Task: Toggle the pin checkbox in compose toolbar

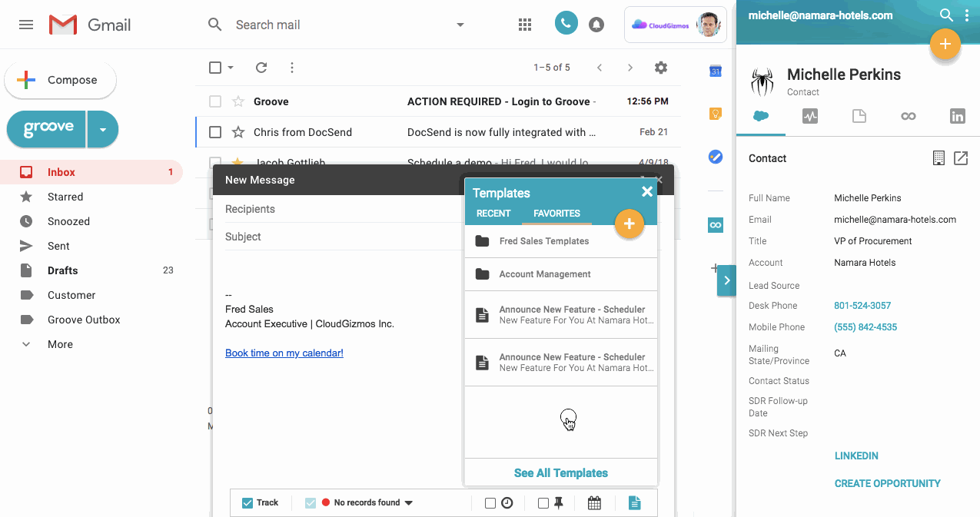Action: [x=543, y=503]
